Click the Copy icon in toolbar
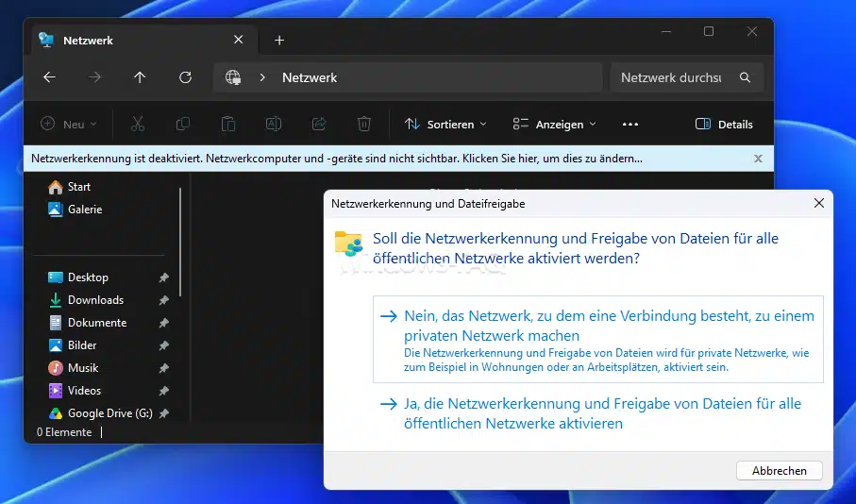Screen dimensions: 856x504 (x=183, y=124)
